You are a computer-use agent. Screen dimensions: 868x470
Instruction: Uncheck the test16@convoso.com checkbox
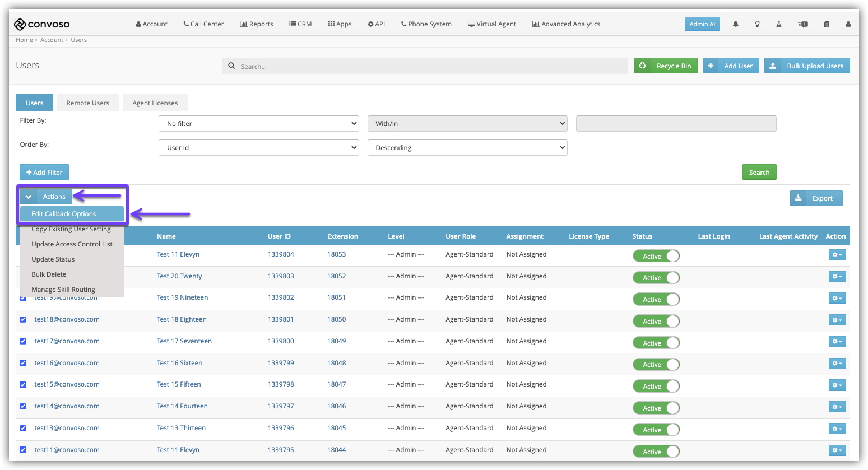[x=23, y=363]
